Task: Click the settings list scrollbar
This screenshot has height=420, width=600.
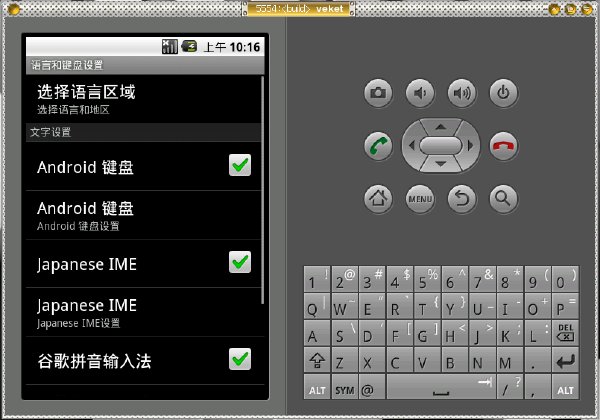Action: tap(262, 190)
